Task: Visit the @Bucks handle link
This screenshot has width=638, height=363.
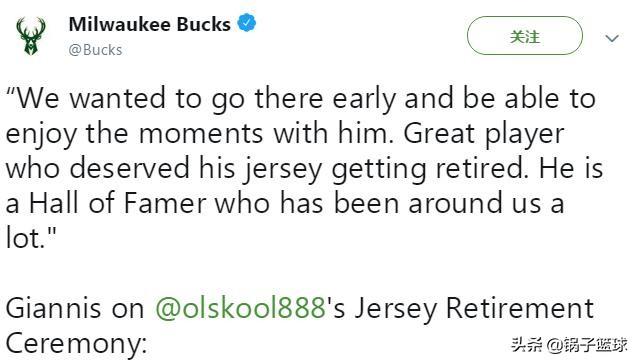Action: 95,50
